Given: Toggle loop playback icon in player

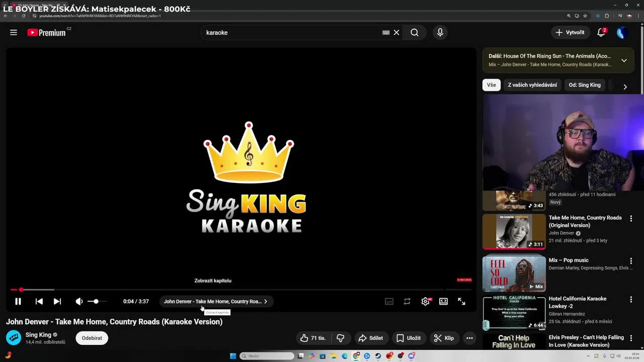Looking at the screenshot, I should coord(407,302).
